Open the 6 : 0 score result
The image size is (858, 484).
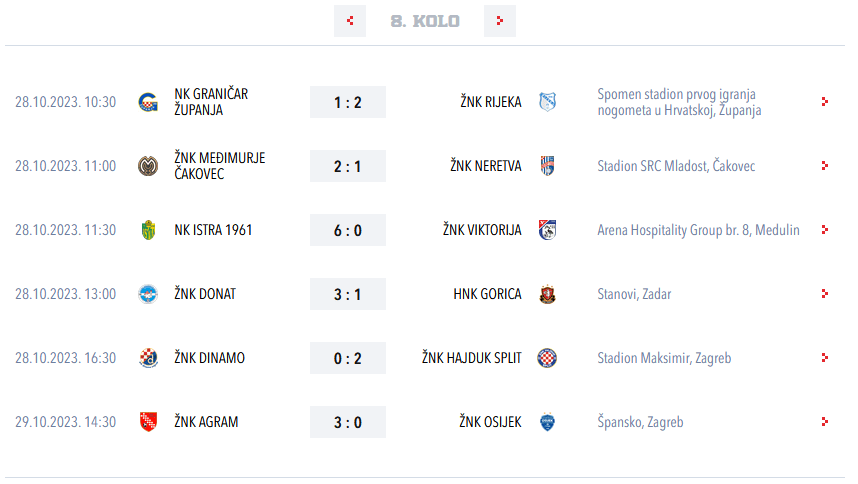(348, 230)
